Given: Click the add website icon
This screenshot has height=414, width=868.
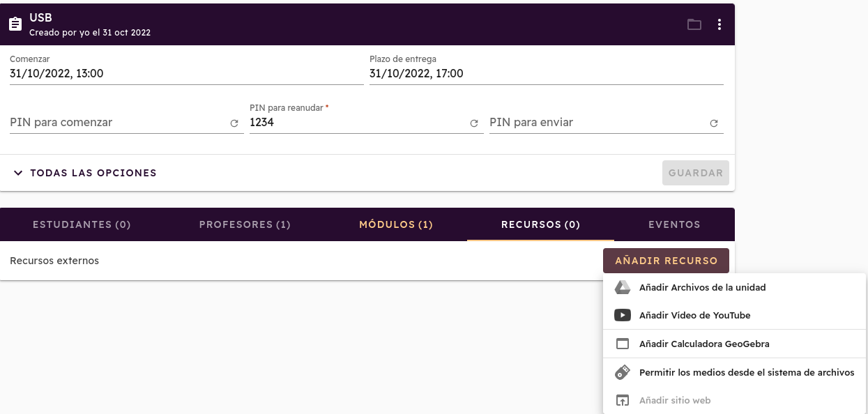Looking at the screenshot, I should click(x=622, y=401).
